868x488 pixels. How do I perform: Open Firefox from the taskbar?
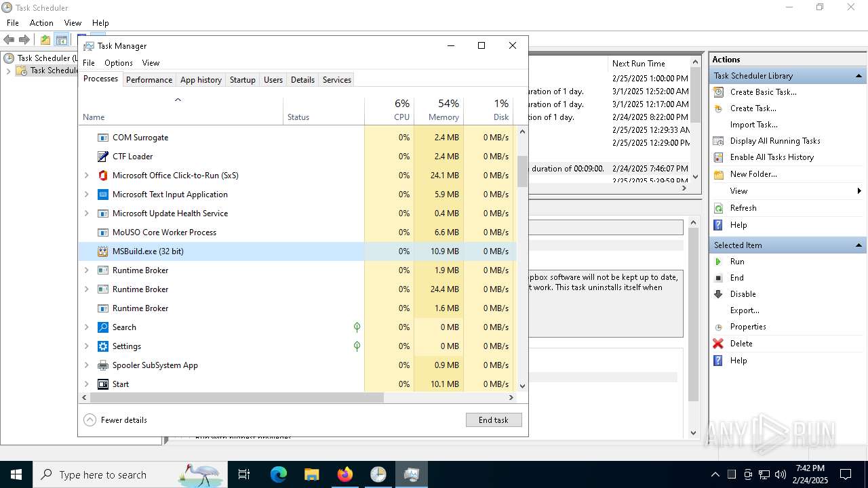click(x=344, y=474)
